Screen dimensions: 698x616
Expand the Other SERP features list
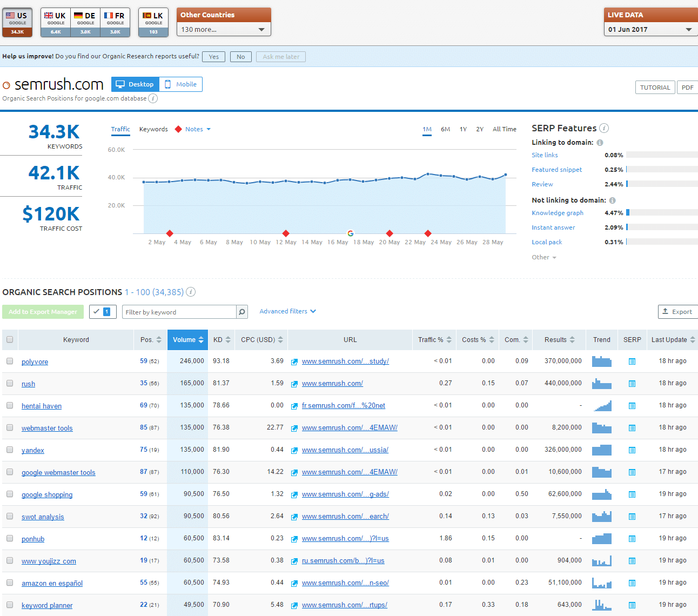544,257
